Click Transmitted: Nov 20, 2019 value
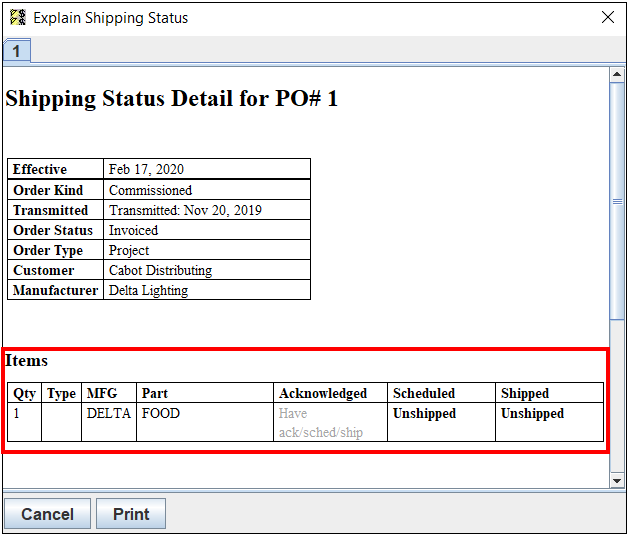The height and width of the screenshot is (539, 632). [x=185, y=210]
